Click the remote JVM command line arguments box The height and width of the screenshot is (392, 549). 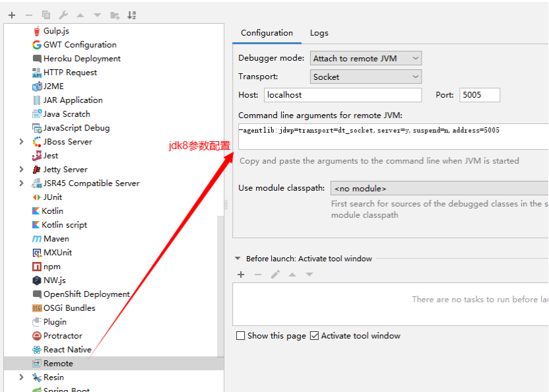393,137
